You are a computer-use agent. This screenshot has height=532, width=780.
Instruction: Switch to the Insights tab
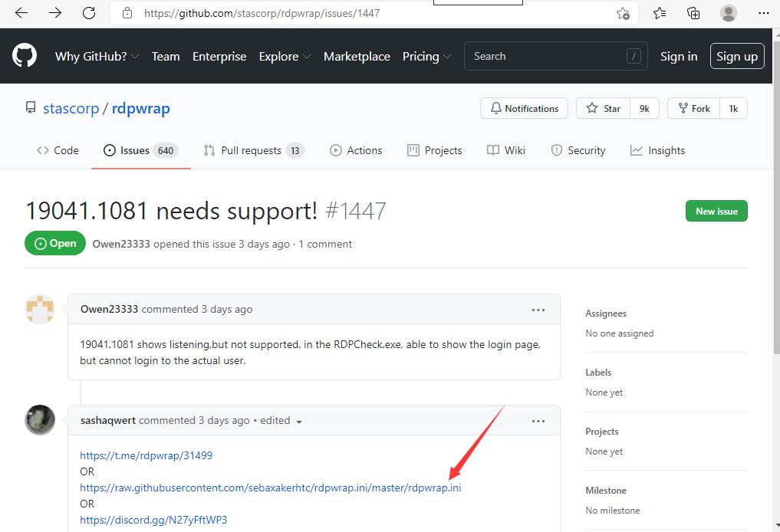657,150
